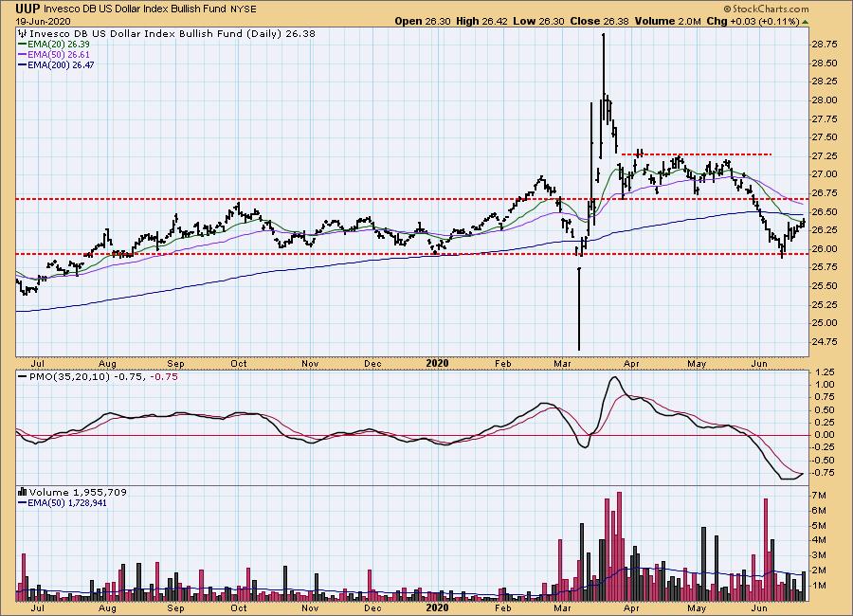Screen dimensions: 853x616
Task: Click the Jun label under the volume panel
Action: (x=759, y=607)
